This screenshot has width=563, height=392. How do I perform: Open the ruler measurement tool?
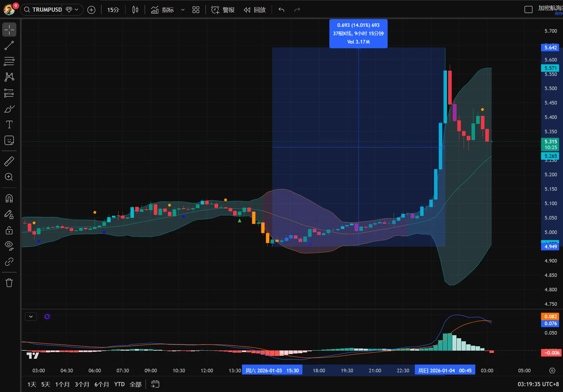click(9, 161)
